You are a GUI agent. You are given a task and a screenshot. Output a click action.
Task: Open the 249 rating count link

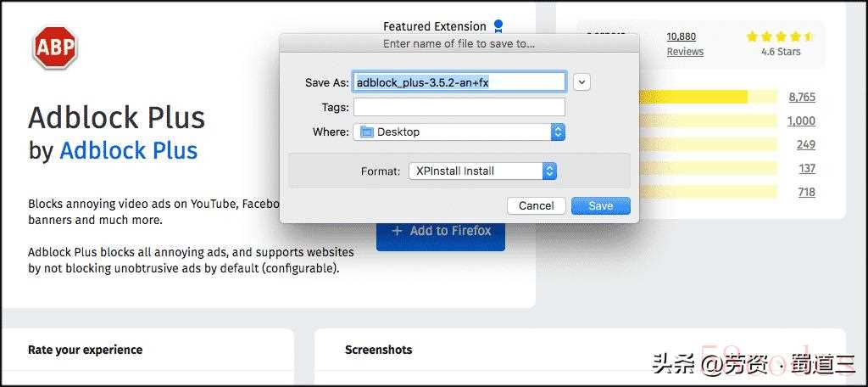click(x=805, y=144)
